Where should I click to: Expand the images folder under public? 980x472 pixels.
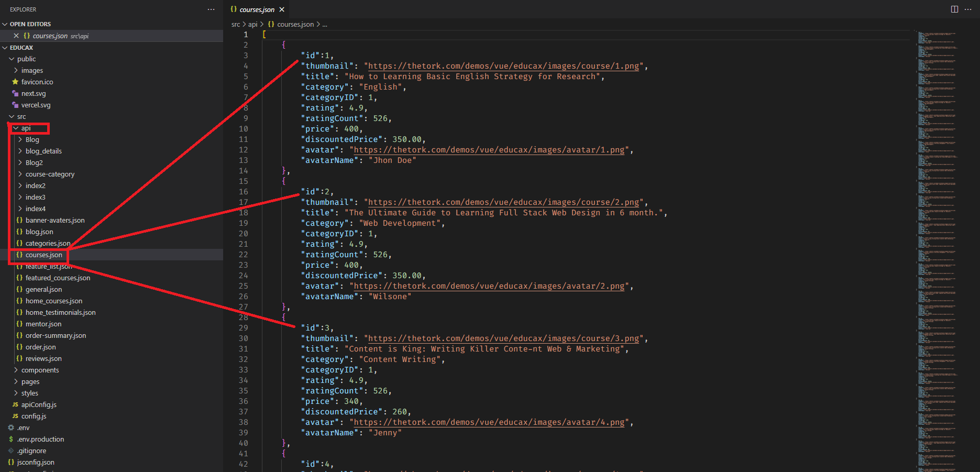(32, 70)
